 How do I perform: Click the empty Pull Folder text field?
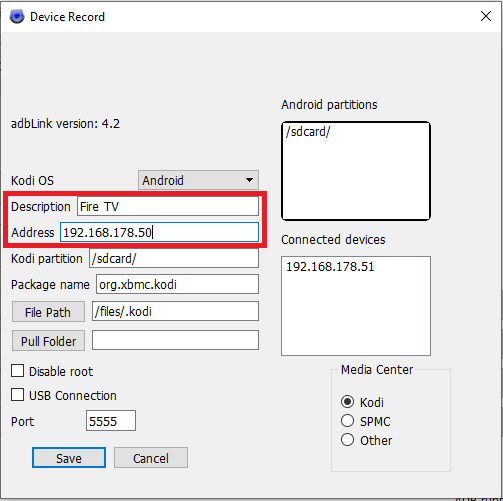tap(175, 340)
